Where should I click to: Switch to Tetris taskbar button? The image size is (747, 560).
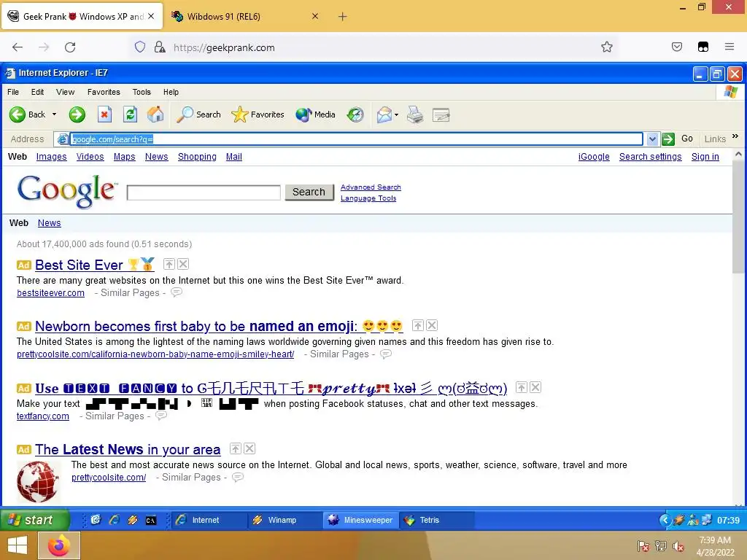(436, 520)
